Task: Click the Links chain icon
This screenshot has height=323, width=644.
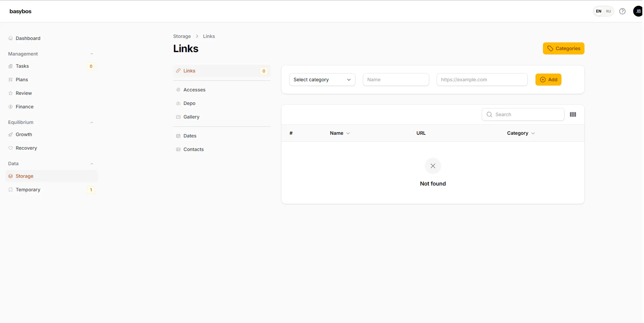Action: 178,71
